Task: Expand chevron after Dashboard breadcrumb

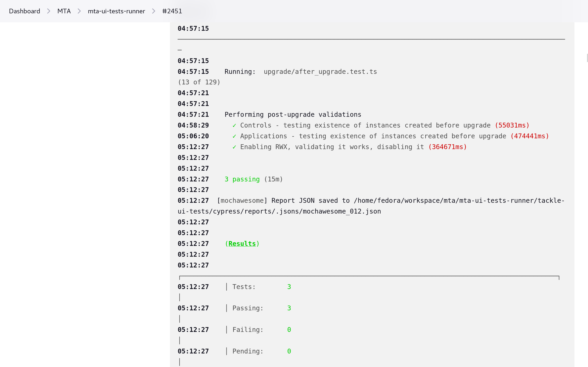Action: point(49,11)
